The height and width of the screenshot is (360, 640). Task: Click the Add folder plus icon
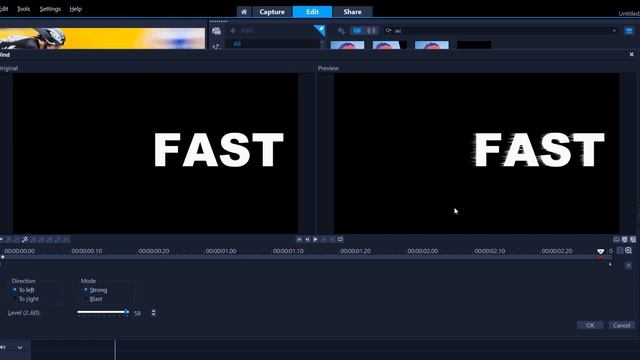click(x=233, y=31)
